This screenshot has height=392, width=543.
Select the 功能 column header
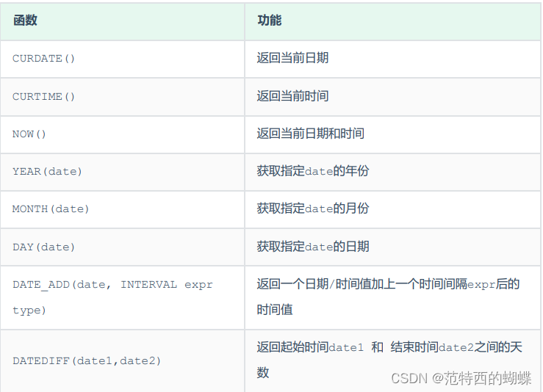(392, 21)
